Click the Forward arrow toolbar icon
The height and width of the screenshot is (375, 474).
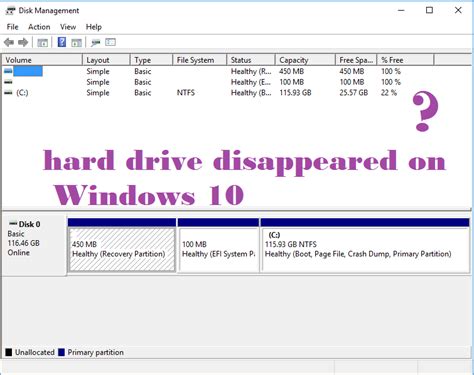tap(23, 42)
